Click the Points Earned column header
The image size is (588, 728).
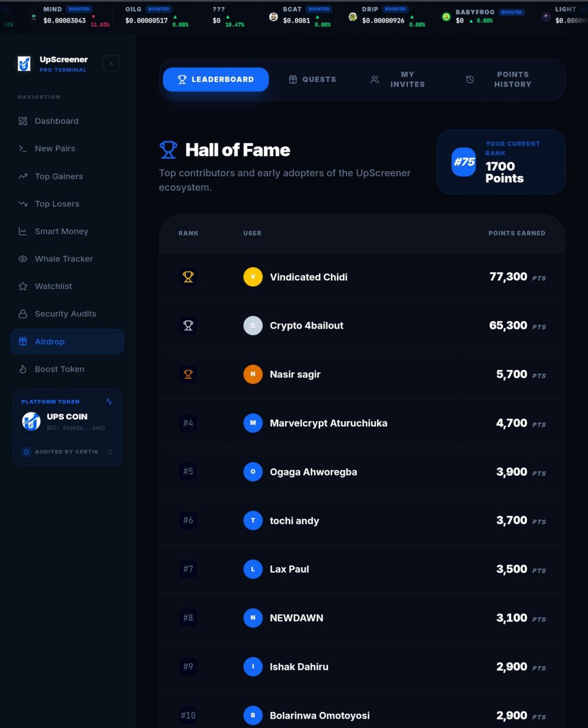point(516,233)
